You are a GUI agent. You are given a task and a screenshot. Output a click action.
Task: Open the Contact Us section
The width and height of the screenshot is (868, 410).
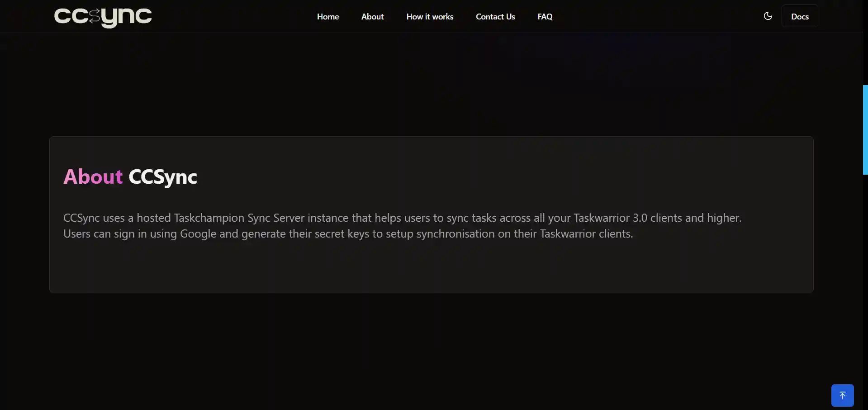coord(495,17)
